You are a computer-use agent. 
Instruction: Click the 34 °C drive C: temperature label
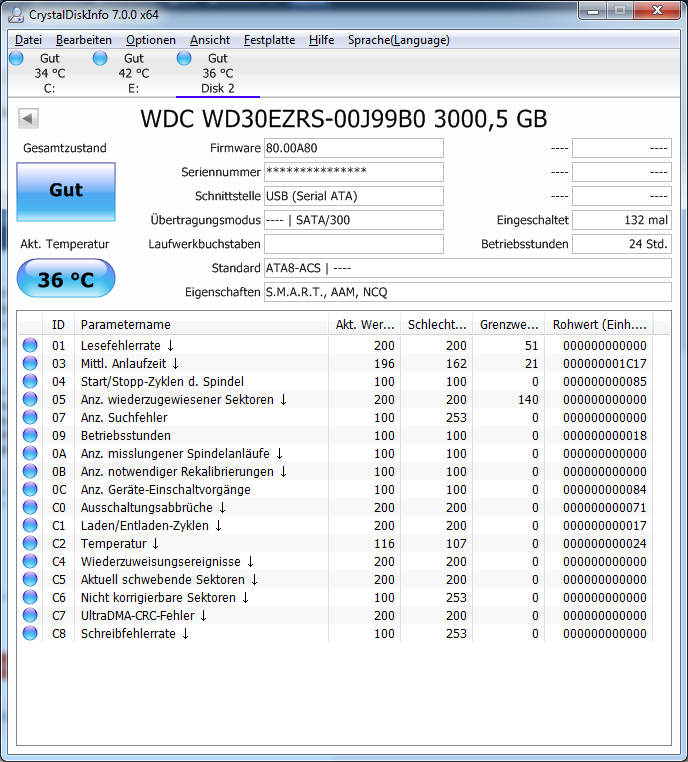click(x=50, y=73)
